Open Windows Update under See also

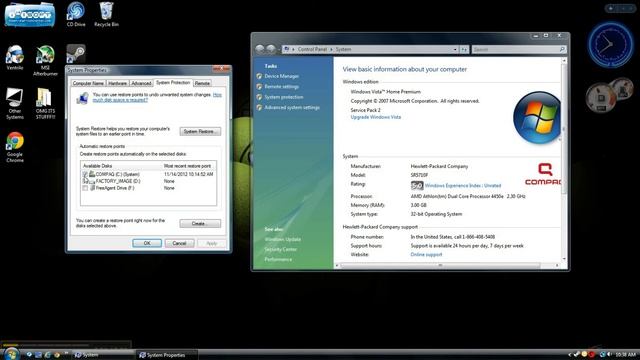pyautogui.click(x=282, y=239)
